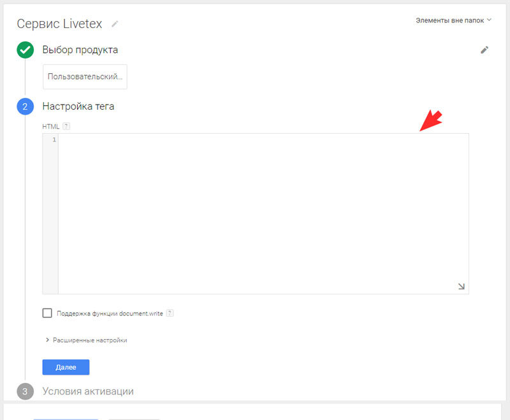
Task: Open the HTML help question mark
Action: pyautogui.click(x=66, y=126)
